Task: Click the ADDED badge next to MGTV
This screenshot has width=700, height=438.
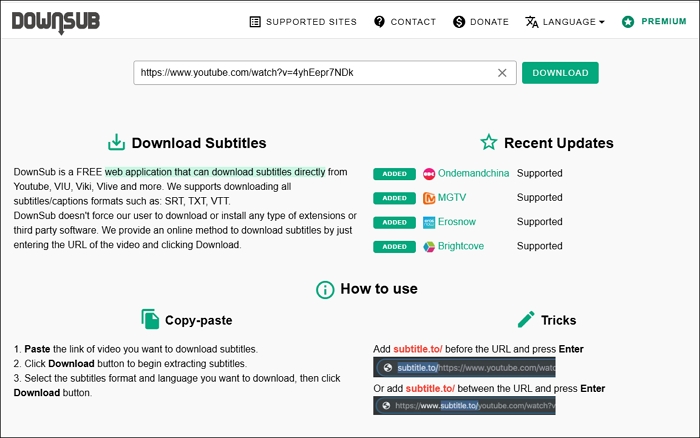Action: pos(394,198)
